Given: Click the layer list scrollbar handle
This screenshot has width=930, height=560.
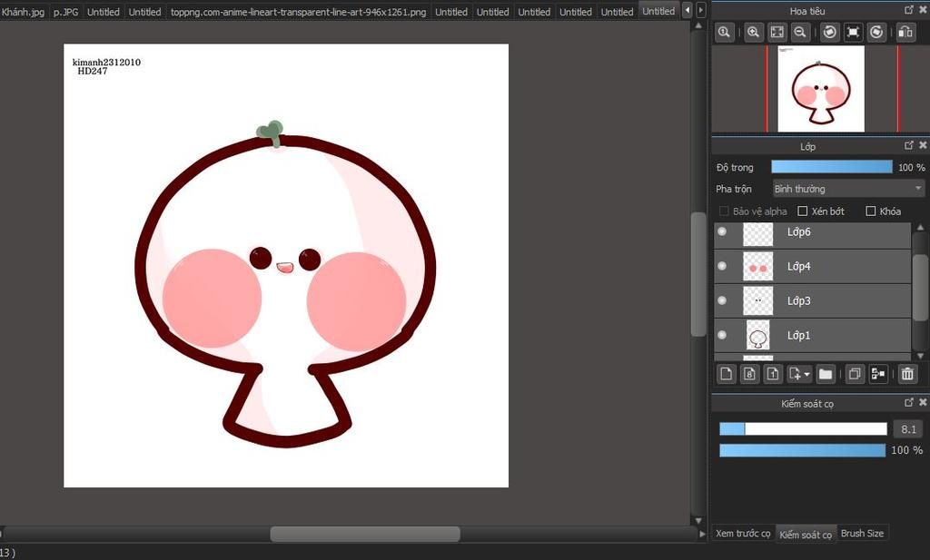Looking at the screenshot, I should 920,288.
